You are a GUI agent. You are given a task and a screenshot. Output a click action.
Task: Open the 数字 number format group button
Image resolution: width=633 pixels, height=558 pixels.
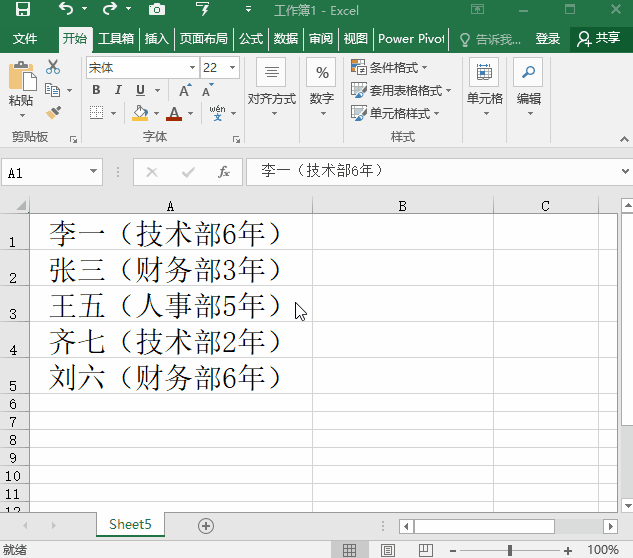point(322,88)
